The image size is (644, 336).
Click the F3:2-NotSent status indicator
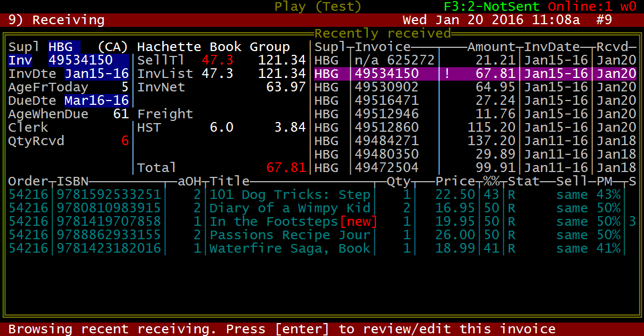493,7
